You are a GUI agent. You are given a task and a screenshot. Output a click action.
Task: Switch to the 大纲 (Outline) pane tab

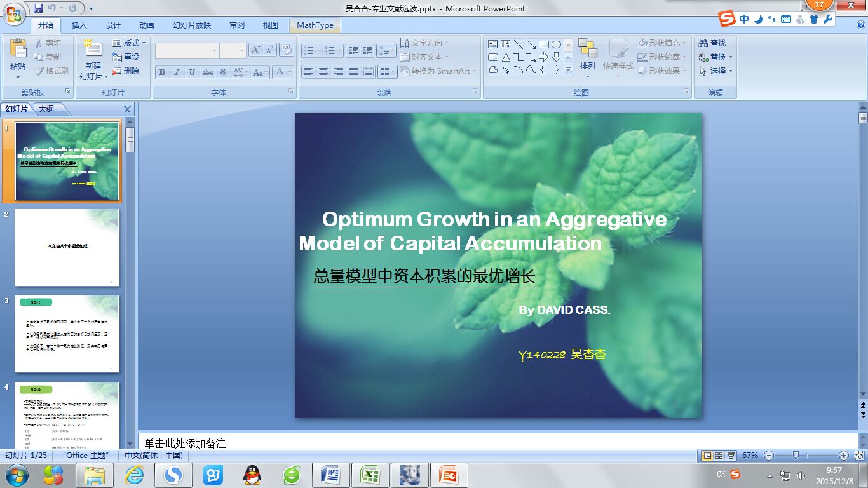click(x=47, y=109)
